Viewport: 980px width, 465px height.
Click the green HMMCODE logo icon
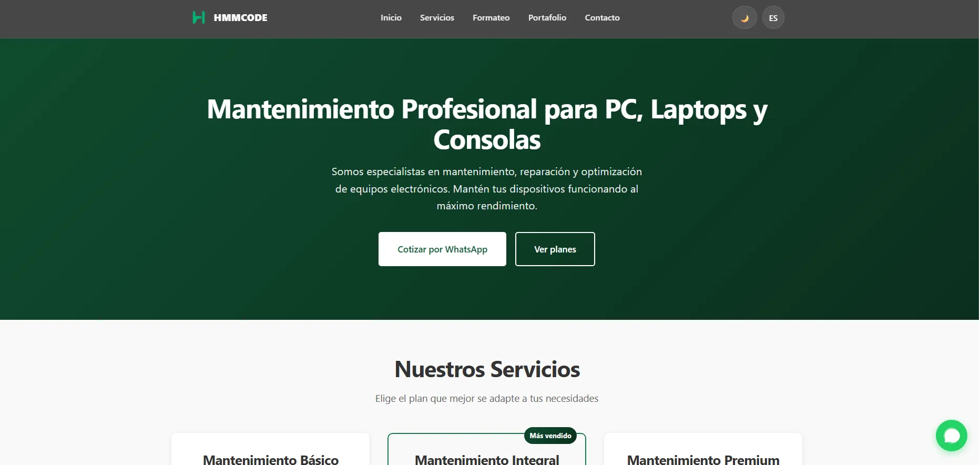pyautogui.click(x=199, y=18)
